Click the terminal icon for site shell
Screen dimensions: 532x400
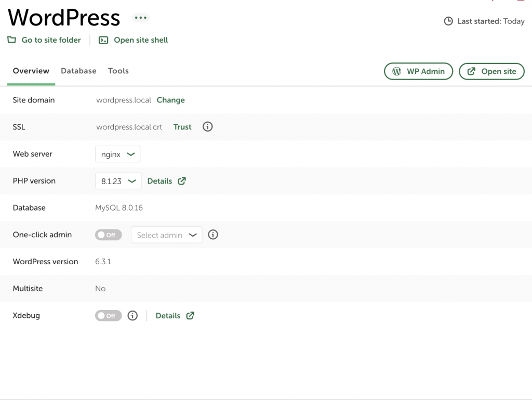(103, 40)
